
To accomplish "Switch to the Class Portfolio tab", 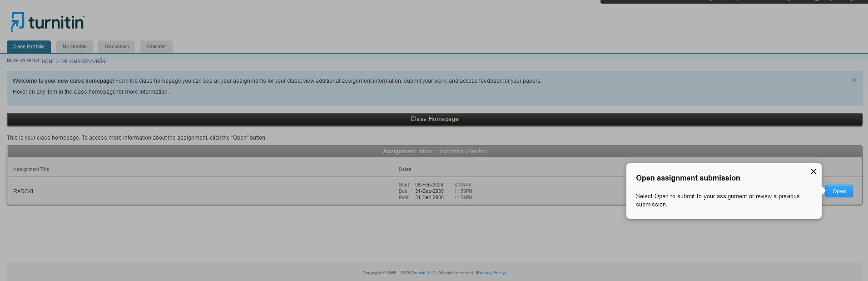I will pyautogui.click(x=29, y=46).
